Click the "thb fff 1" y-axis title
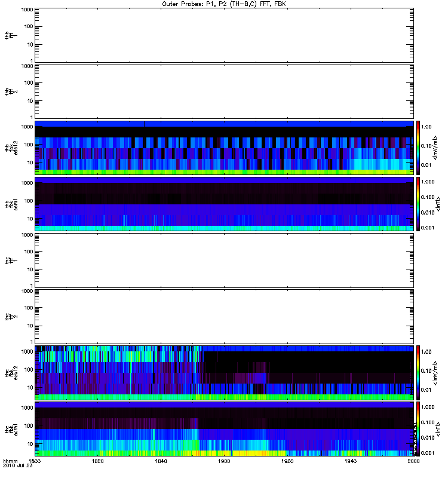This screenshot has width=448, height=478. click(11, 35)
